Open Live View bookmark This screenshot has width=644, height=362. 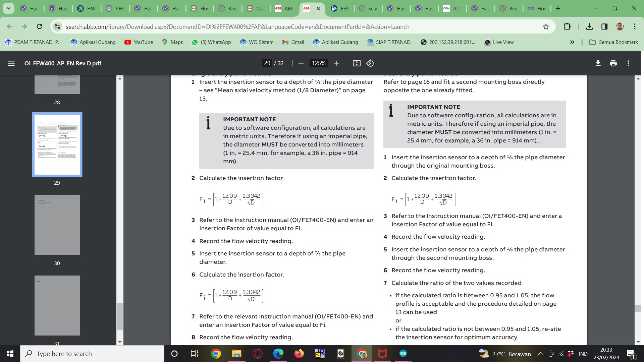pyautogui.click(x=499, y=42)
